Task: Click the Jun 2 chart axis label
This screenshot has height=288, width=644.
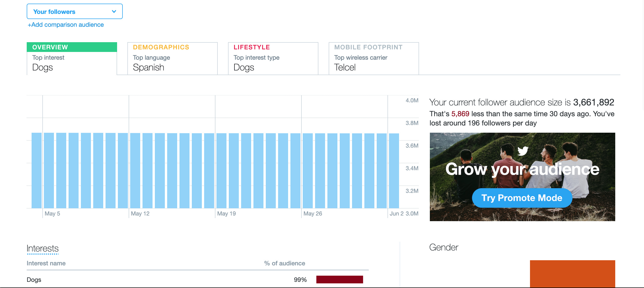Action: click(x=397, y=213)
